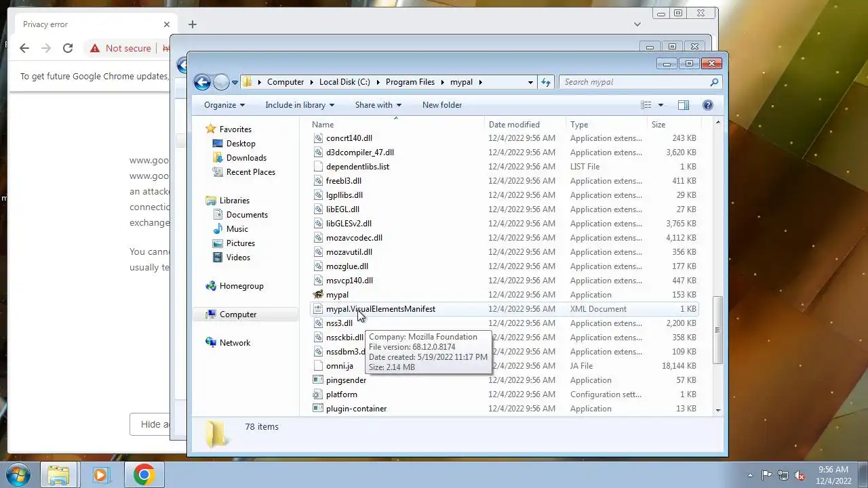868x488 pixels.
Task: Open the view options dropdown arrow
Action: pos(660,105)
